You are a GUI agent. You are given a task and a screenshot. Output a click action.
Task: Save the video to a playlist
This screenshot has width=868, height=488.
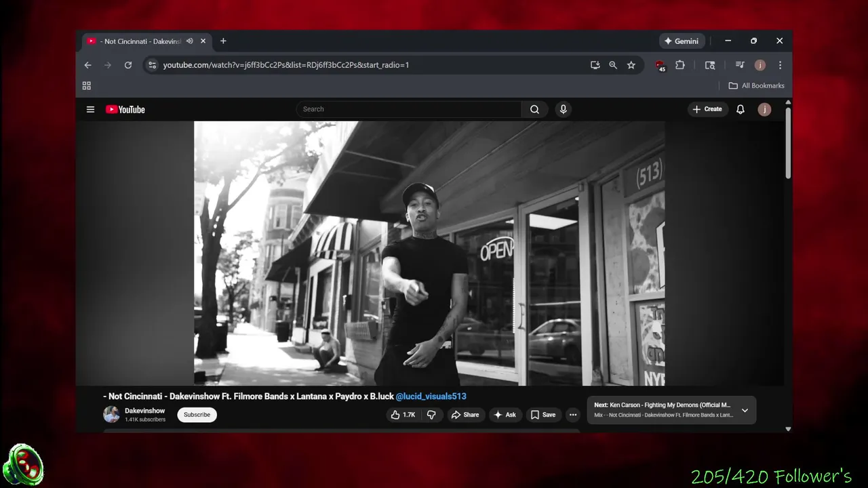tap(543, 415)
